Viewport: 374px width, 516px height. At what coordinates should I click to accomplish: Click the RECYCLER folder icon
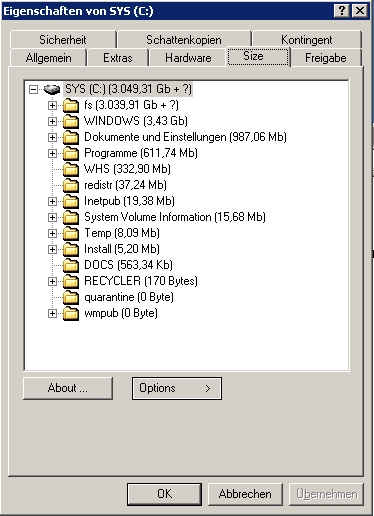pyautogui.click(x=71, y=281)
